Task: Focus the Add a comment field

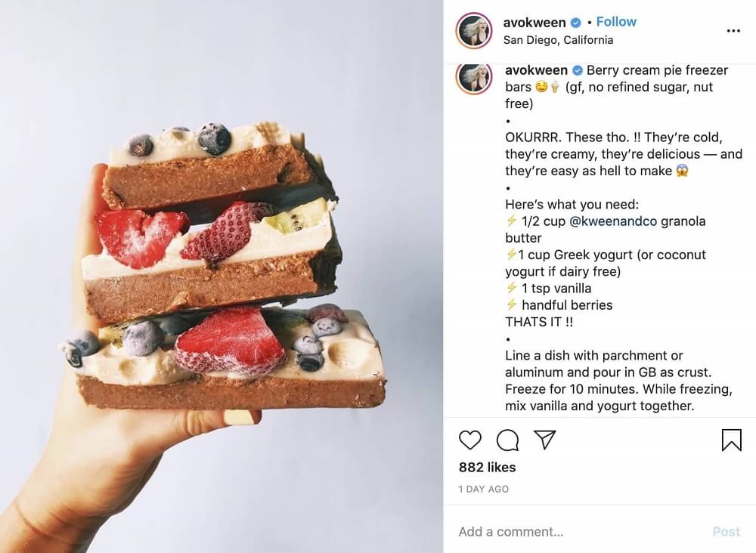Action: pyautogui.click(x=578, y=531)
